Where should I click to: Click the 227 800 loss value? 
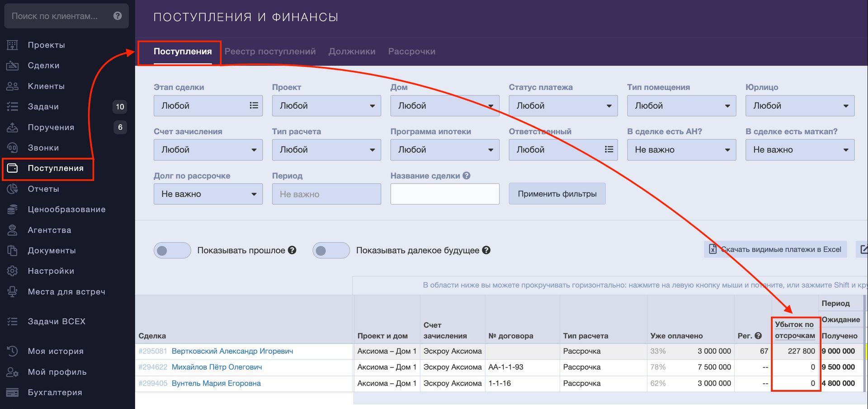(801, 351)
